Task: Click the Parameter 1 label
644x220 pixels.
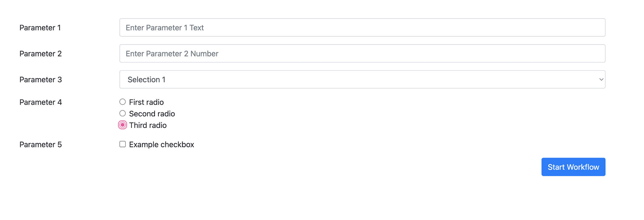Action: coord(40,28)
